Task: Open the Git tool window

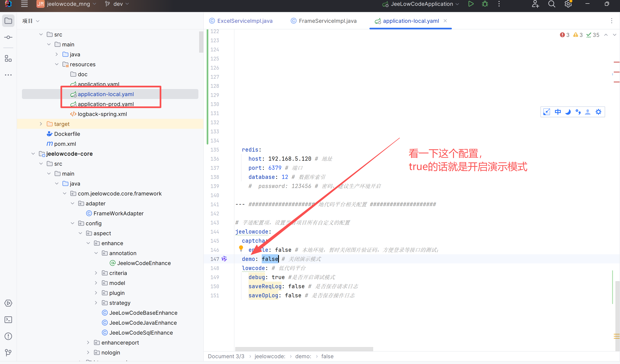Action: (x=8, y=352)
